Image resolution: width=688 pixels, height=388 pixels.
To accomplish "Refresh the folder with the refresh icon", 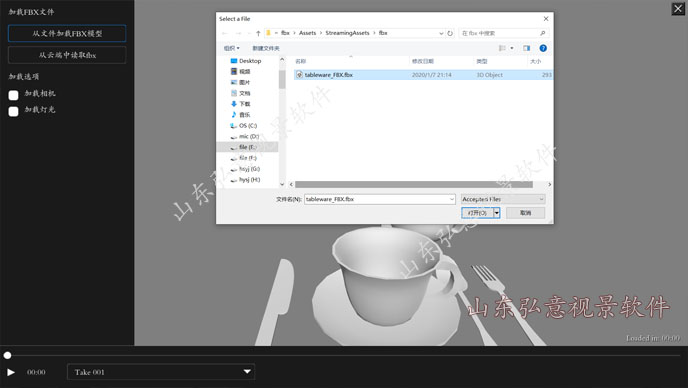I will 450,33.
